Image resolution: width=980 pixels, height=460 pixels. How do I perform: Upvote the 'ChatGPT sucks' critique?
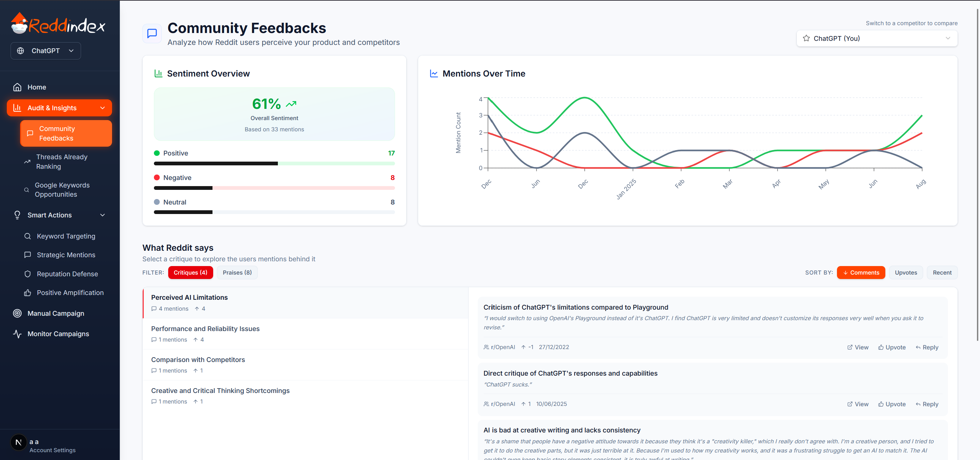point(892,404)
